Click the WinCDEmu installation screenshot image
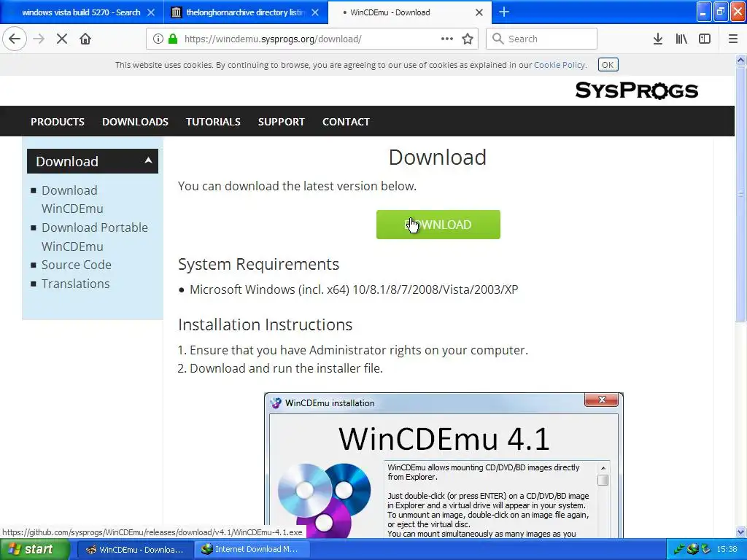 (x=444, y=465)
